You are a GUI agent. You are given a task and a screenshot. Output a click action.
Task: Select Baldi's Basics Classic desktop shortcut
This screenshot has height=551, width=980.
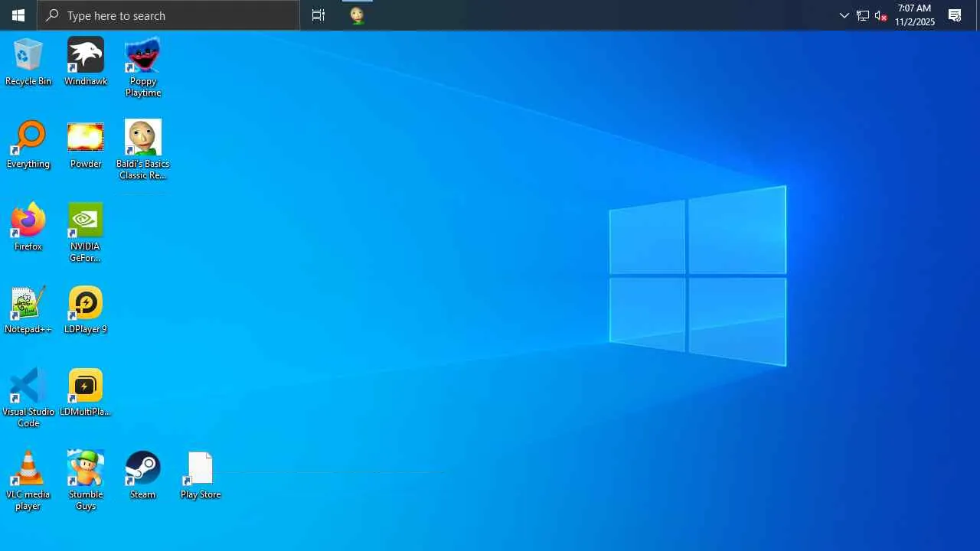(x=143, y=150)
